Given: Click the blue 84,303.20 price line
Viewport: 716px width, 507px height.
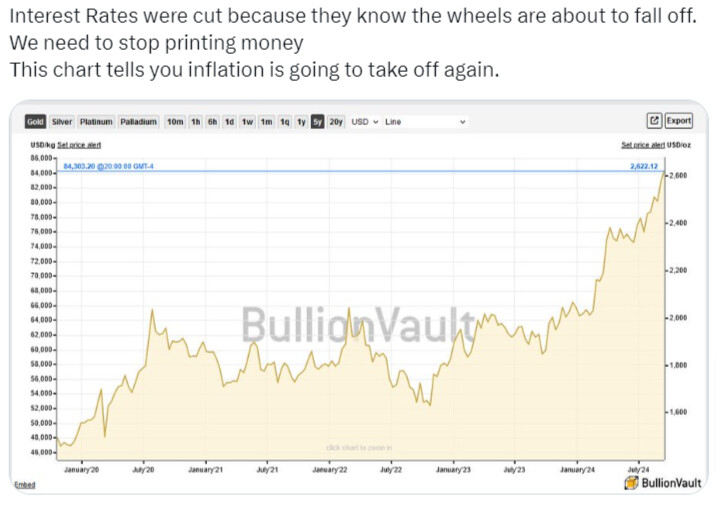Looking at the screenshot, I should click(360, 172).
